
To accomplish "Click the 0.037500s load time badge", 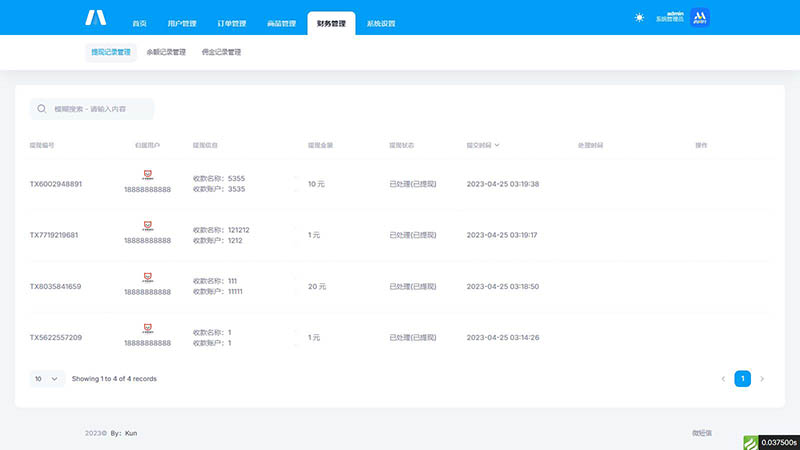I will (x=779, y=442).
